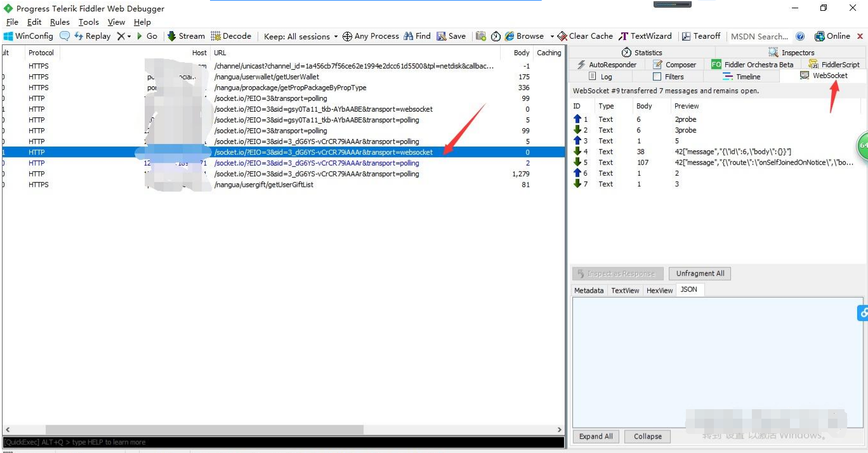Open the TextWizard tool
Screen dimensions: 868x453
pyautogui.click(x=646, y=36)
